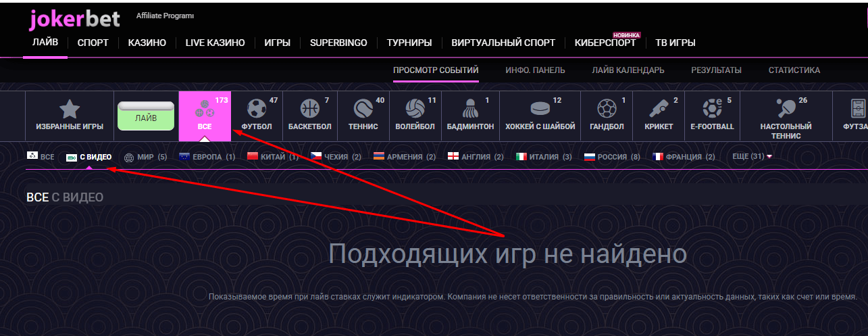Select the Football sport icon
This screenshot has width=868, height=336.
pyautogui.click(x=257, y=109)
